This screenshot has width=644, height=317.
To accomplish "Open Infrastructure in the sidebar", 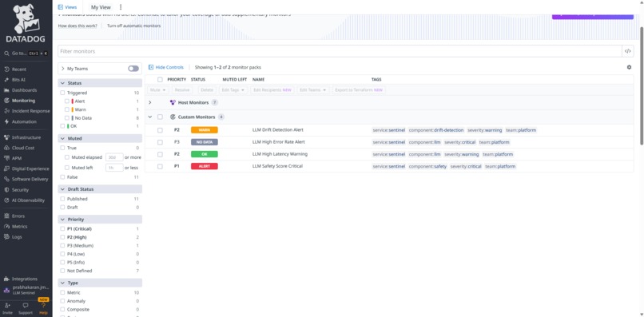I will pos(26,137).
